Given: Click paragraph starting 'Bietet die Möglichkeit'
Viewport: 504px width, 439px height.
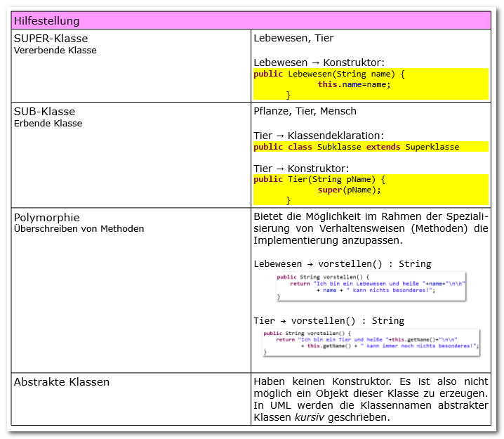Looking at the screenshot, I should 371,228.
